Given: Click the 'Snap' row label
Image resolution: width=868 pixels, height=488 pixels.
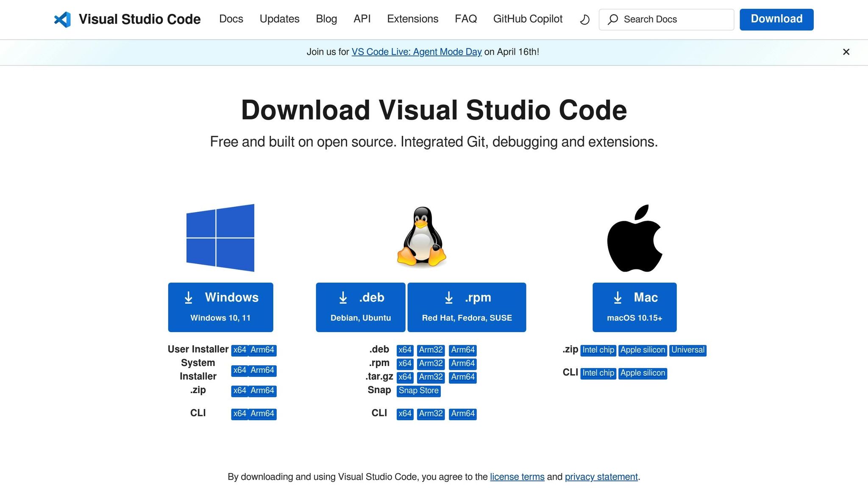Looking at the screenshot, I should coord(379,390).
